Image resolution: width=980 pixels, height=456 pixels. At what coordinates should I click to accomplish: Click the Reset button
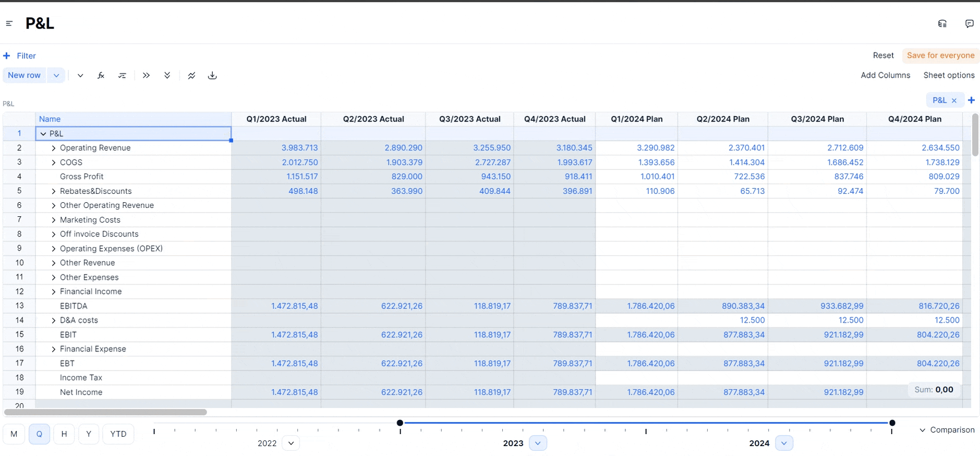tap(883, 55)
